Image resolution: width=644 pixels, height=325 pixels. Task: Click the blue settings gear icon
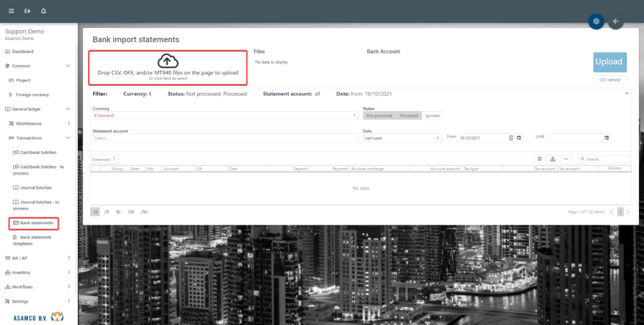596,21
